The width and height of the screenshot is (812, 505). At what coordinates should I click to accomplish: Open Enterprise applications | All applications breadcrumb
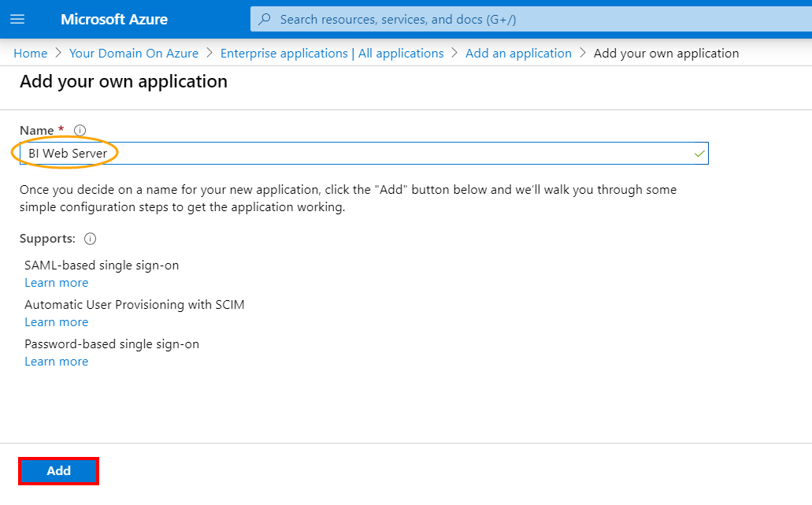pyautogui.click(x=332, y=53)
